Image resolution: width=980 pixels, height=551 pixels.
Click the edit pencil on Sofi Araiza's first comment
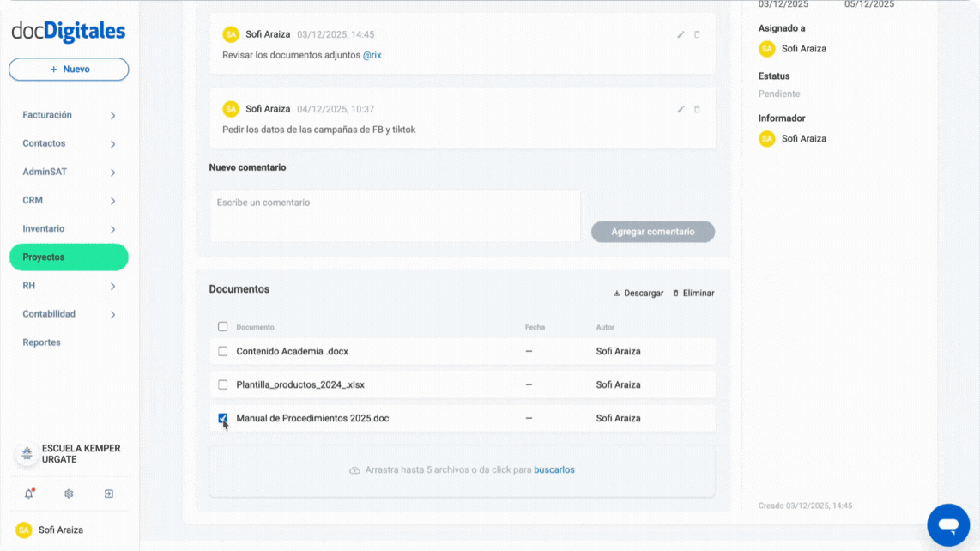click(681, 34)
